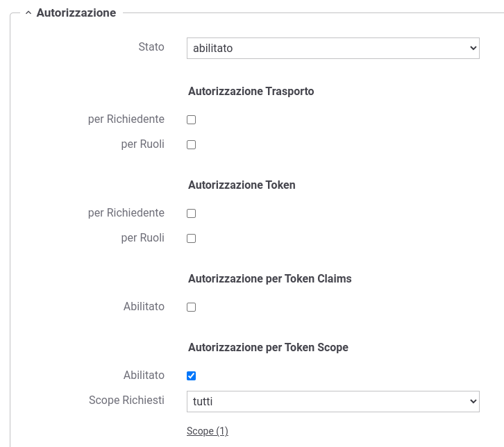This screenshot has width=504, height=447.
Task: Click the Scope Richiesti label
Action: [126, 400]
